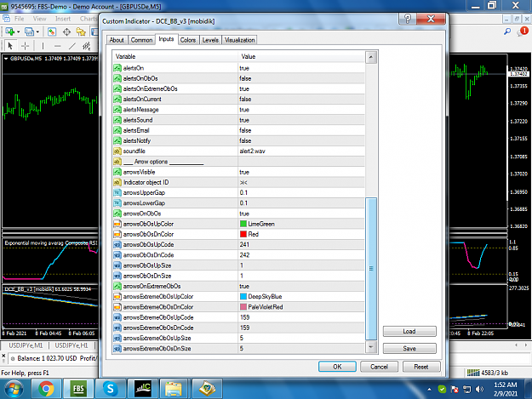Open the Insert menu in MetaTrader

pyautogui.click(x=63, y=19)
